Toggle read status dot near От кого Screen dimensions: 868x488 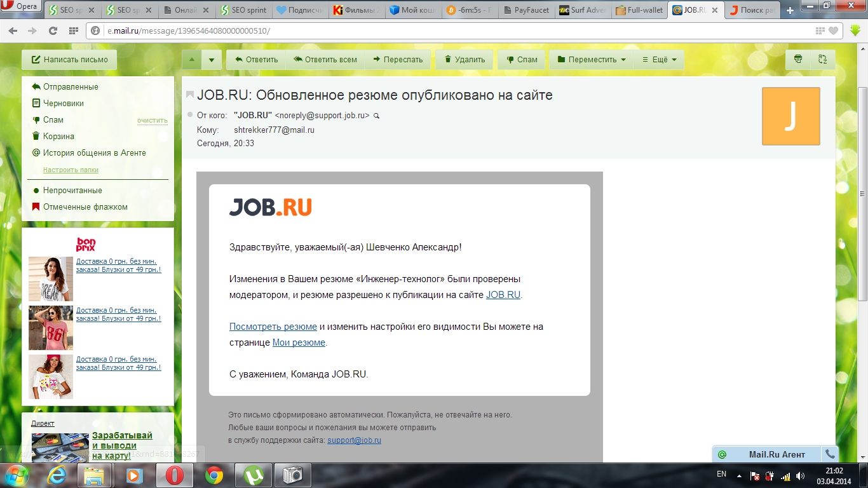190,115
